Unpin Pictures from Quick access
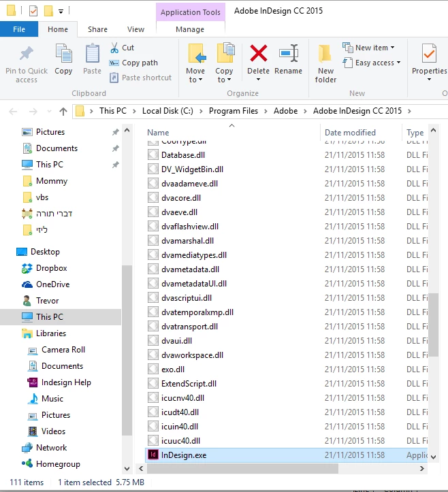Screen dimensions: 448x492 click(x=115, y=132)
